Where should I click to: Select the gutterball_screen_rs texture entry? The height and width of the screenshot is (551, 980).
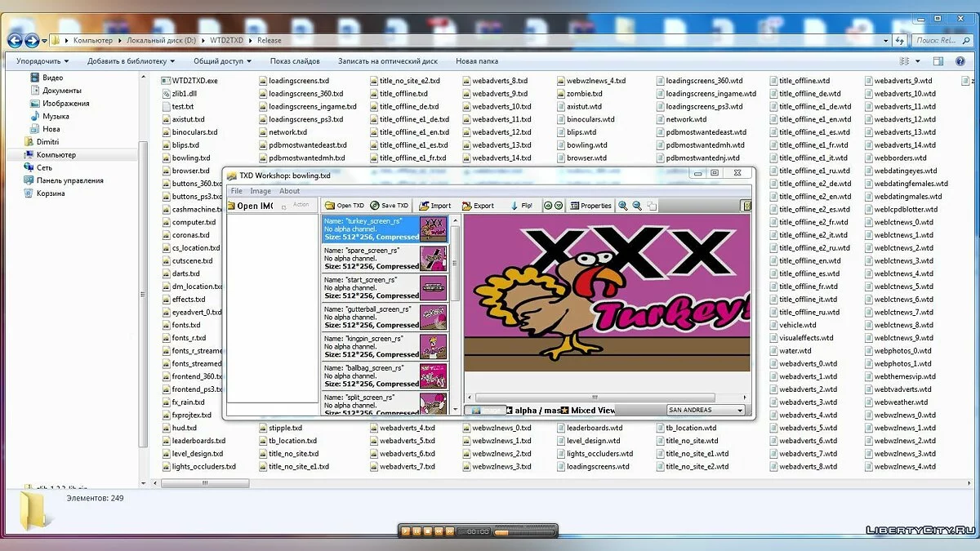[x=371, y=317]
